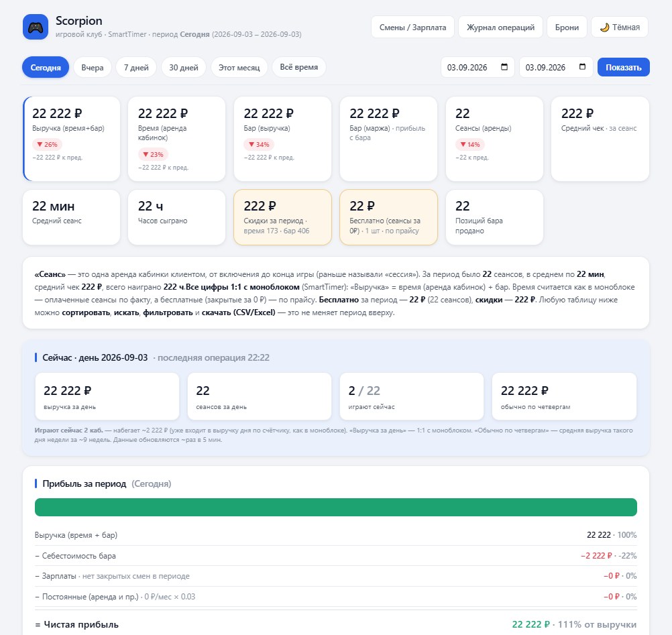Click the Средний чек card

tap(600, 138)
